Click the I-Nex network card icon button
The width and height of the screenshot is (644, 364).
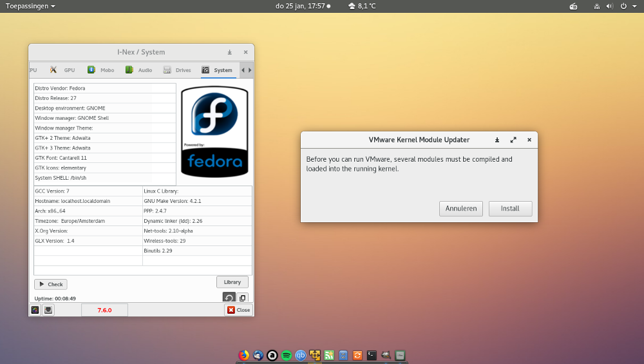(x=48, y=310)
